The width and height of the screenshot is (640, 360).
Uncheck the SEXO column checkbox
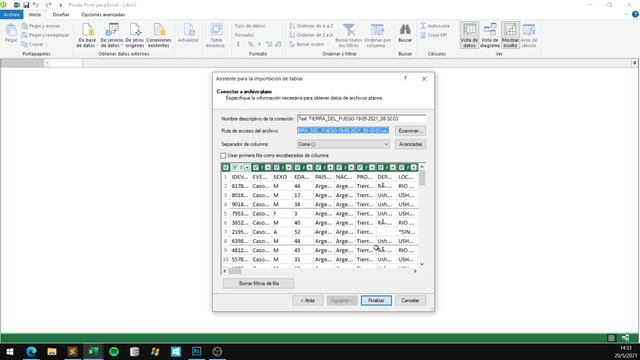[277, 167]
